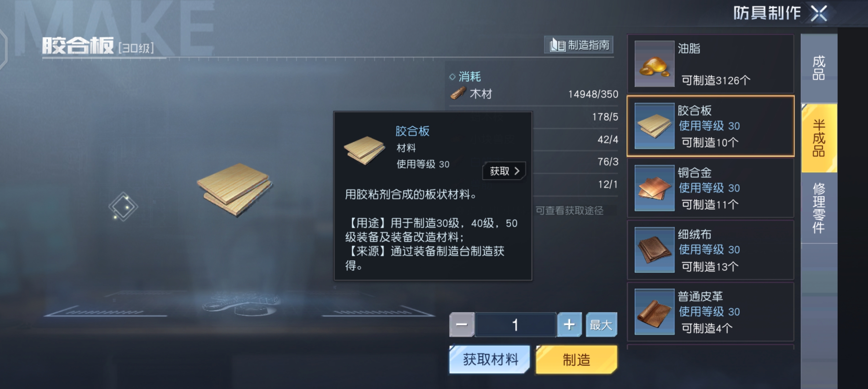The height and width of the screenshot is (389, 868).
Task: Click the plywood icon in tooltip popup
Action: tap(364, 150)
